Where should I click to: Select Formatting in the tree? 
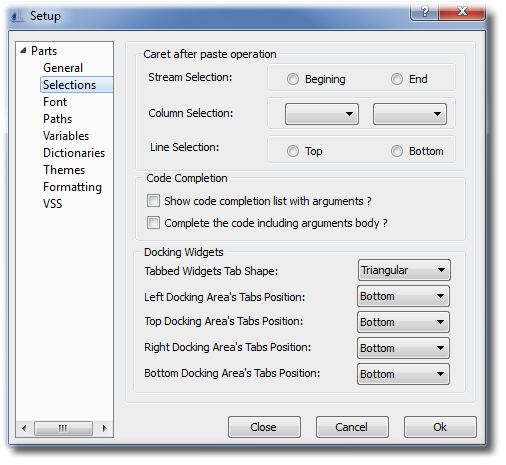click(x=72, y=187)
